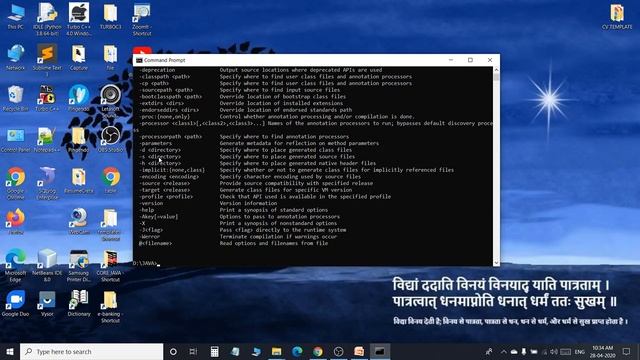Launch Notepad++ shortcut
Screen dimensions: 640x360
(47, 139)
